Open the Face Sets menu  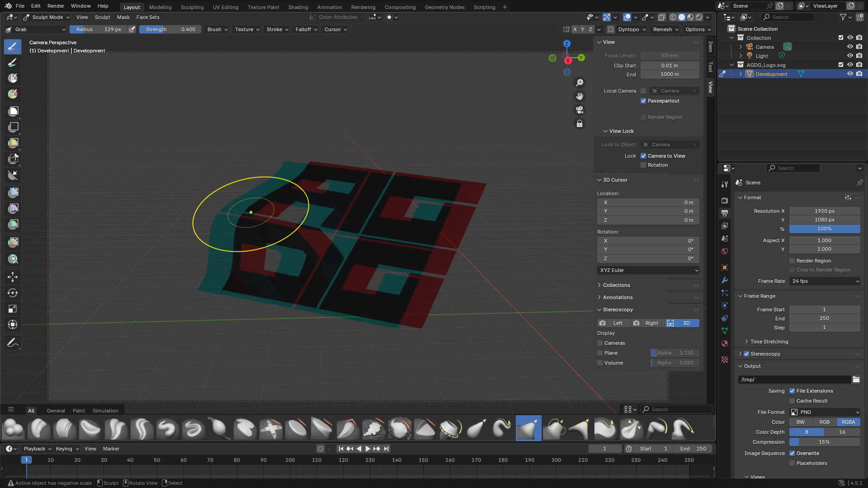tap(148, 17)
